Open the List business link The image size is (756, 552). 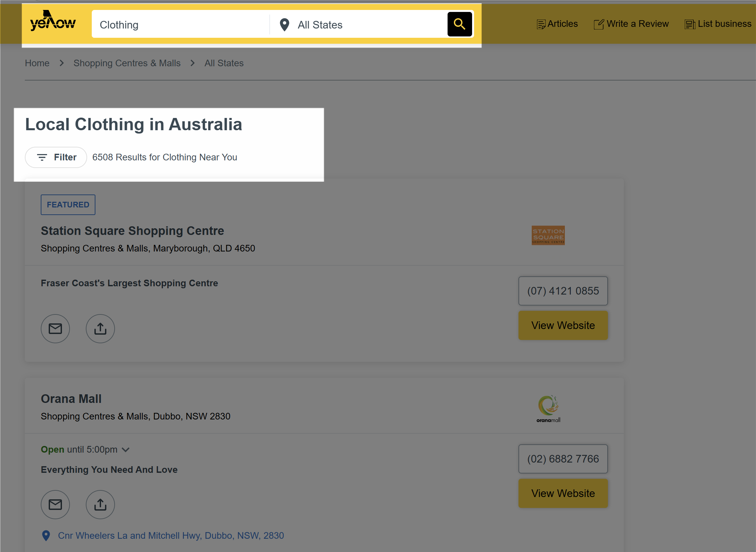coord(724,24)
